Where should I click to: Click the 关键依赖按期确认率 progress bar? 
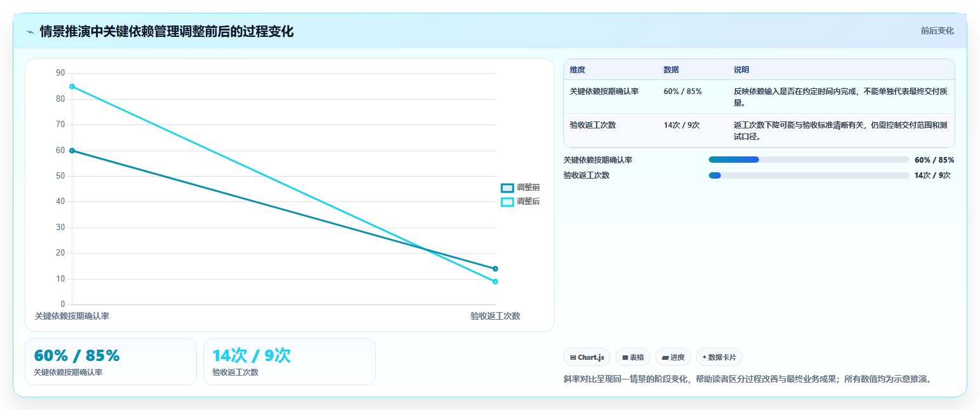[x=809, y=160]
